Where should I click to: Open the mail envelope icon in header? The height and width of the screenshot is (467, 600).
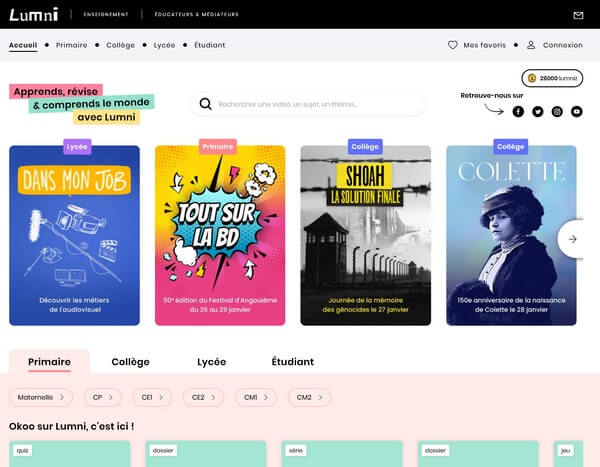[578, 15]
